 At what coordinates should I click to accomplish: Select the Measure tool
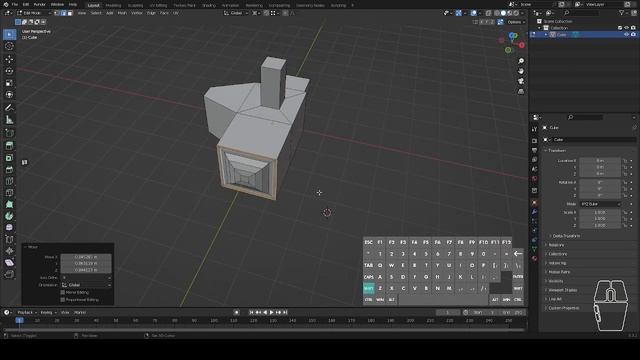coord(9,120)
